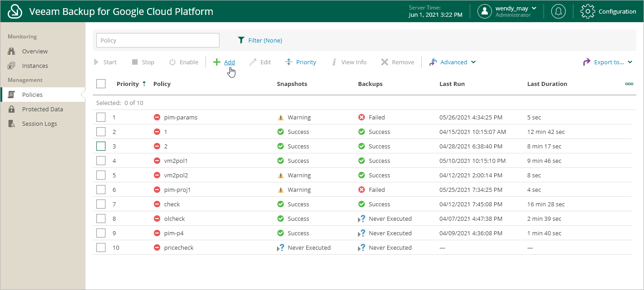This screenshot has width=644, height=290.
Task: Sort by the Snapshots column header
Action: pyautogui.click(x=292, y=84)
